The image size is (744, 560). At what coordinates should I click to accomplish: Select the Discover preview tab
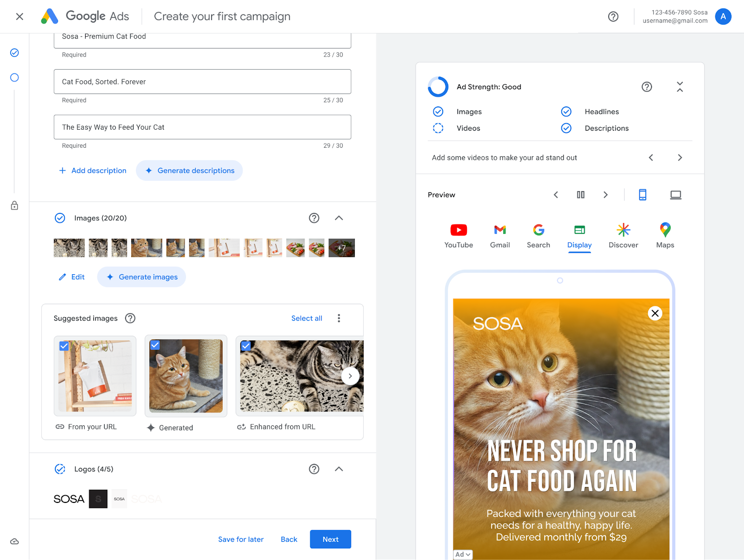pyautogui.click(x=623, y=236)
